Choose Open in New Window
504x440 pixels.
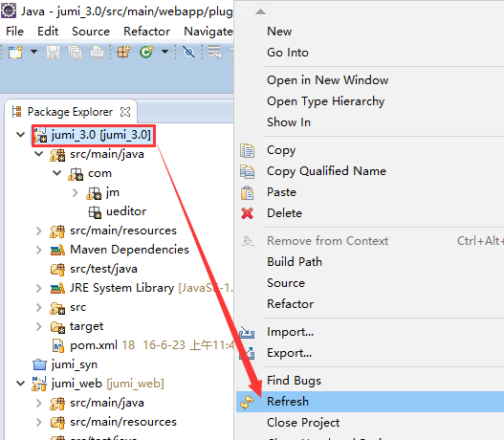327,80
